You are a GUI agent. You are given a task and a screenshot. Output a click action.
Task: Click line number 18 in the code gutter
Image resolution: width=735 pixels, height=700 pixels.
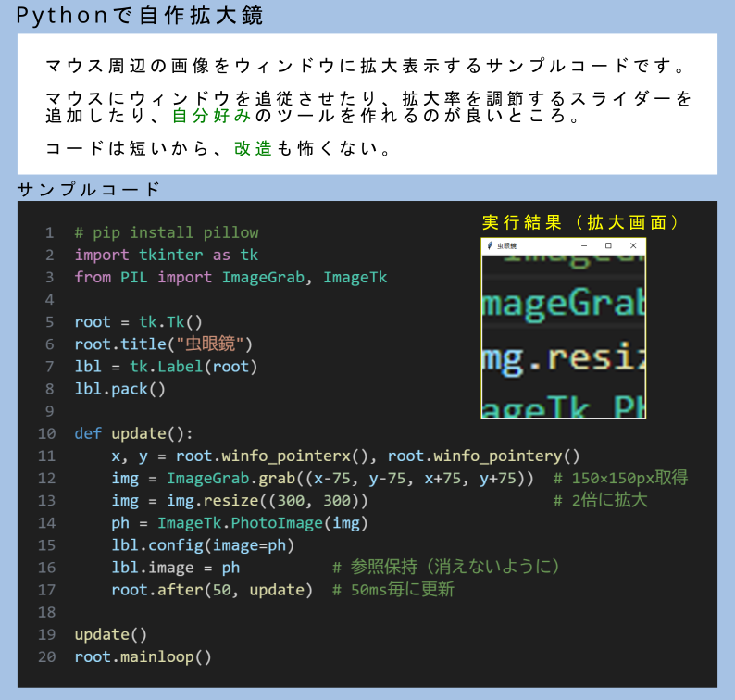47,612
